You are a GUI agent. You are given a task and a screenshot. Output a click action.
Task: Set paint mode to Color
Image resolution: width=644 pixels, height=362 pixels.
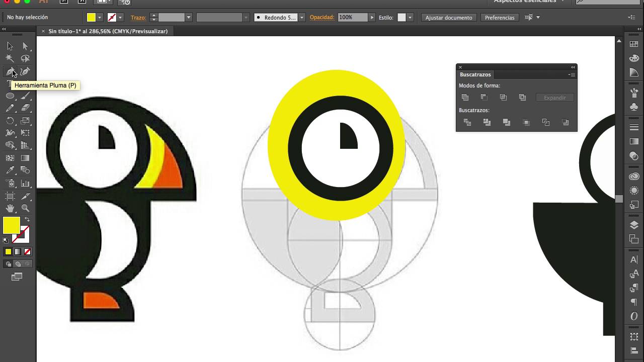tap(8, 252)
